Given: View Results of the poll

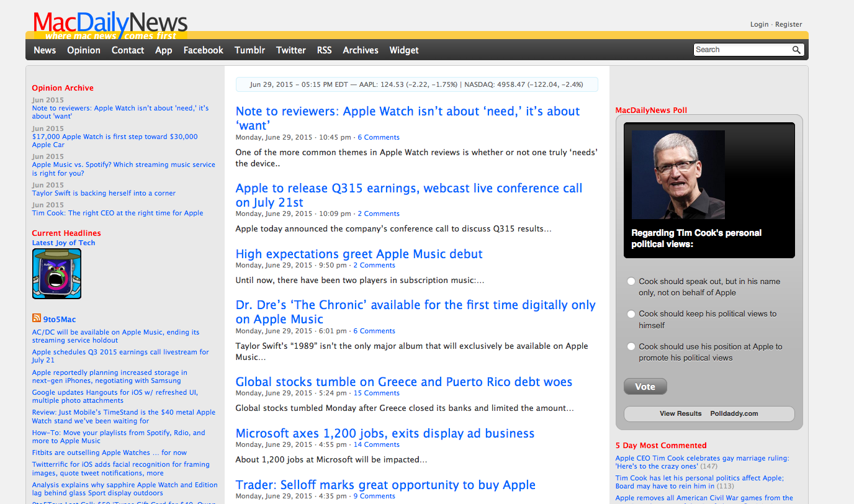Looking at the screenshot, I should point(680,413).
